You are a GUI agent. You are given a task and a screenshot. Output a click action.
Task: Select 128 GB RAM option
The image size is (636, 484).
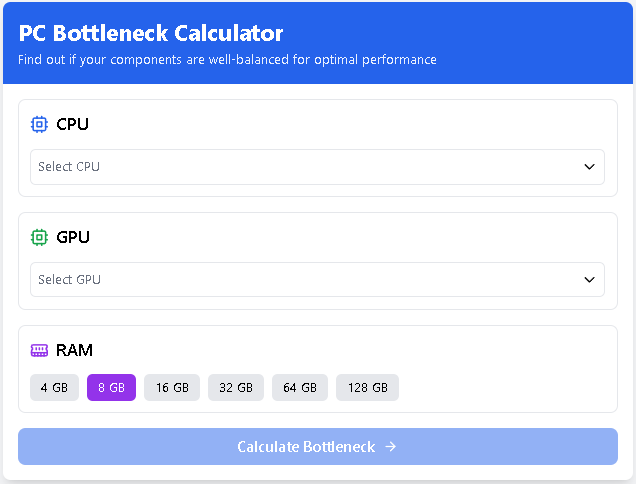click(x=367, y=387)
